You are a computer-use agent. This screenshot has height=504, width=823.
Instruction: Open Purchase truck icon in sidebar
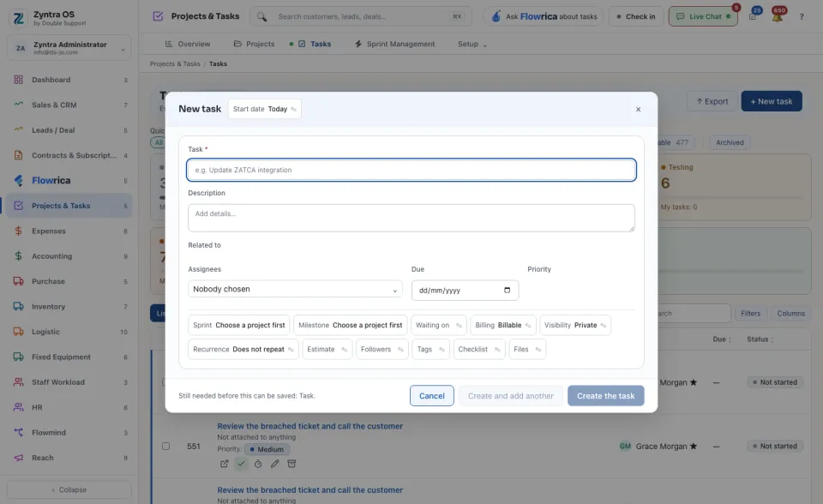click(x=18, y=281)
